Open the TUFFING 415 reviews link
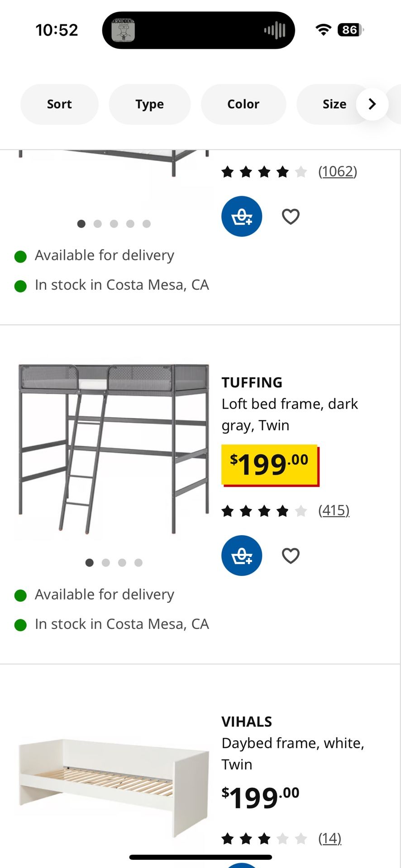 pos(334,510)
